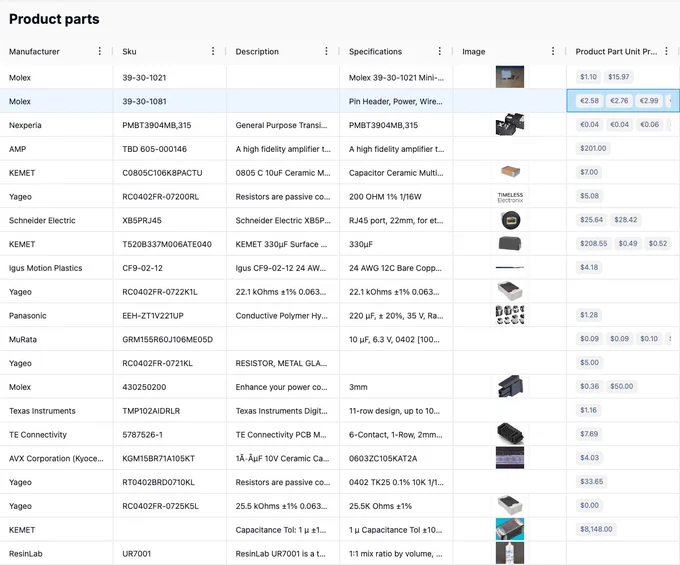Select the ResinLab manufacturer cell
680x565 pixels.
tap(56, 554)
